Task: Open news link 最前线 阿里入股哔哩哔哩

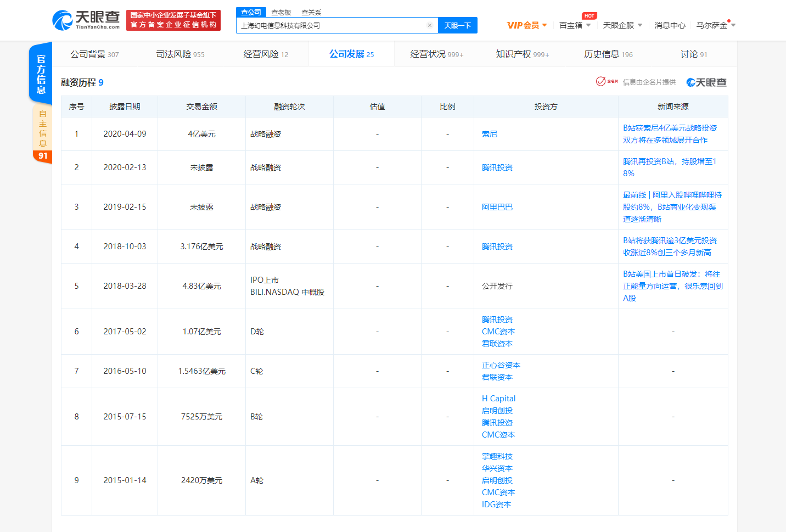Action: 672,207
